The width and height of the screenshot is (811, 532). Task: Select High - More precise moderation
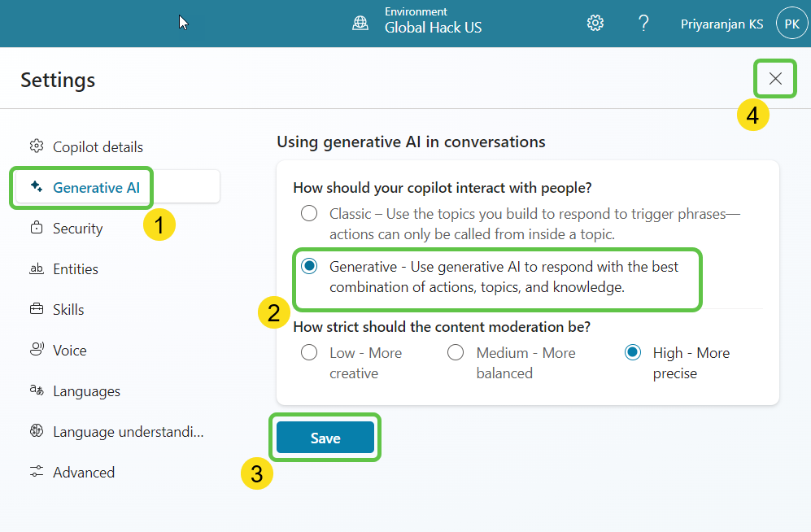(633, 353)
